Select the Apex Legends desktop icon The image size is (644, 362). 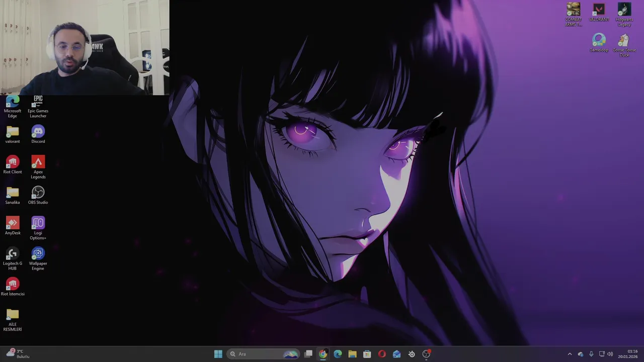click(x=38, y=167)
